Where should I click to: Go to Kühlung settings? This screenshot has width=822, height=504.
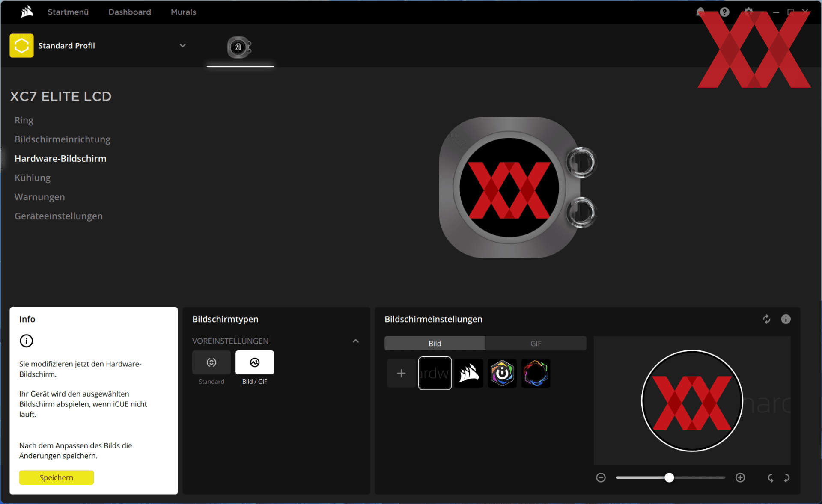33,178
